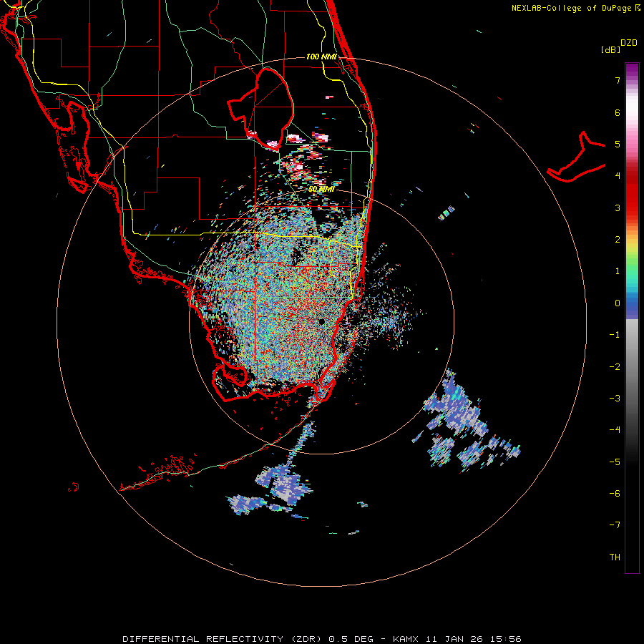Select the 2 dB scale value
This screenshot has height=644, width=644.
(x=618, y=240)
